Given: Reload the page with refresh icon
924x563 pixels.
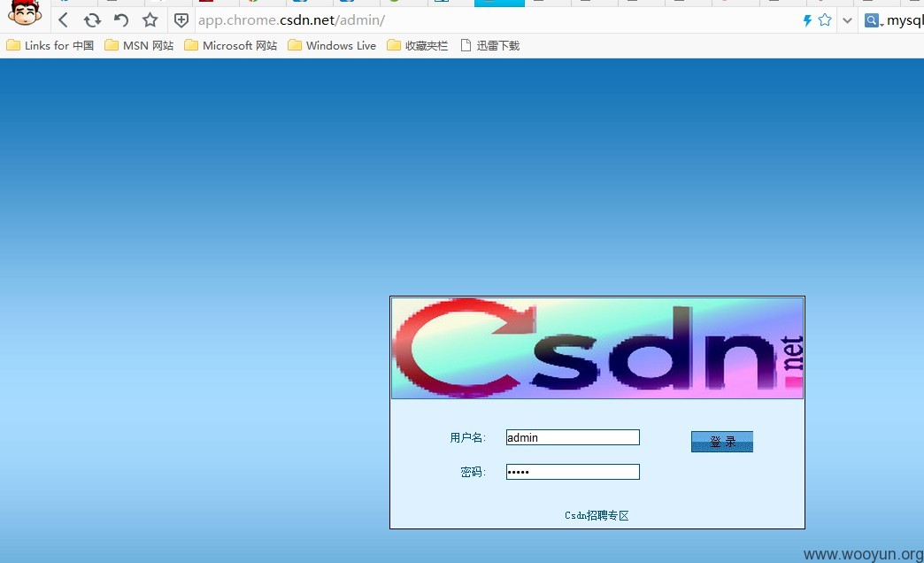Looking at the screenshot, I should [x=92, y=20].
